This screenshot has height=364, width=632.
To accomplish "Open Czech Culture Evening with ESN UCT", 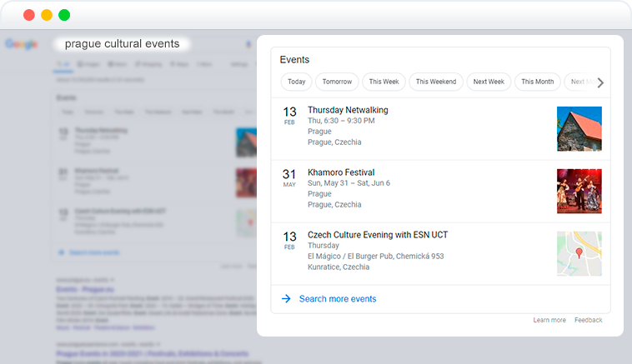I will tap(378, 235).
